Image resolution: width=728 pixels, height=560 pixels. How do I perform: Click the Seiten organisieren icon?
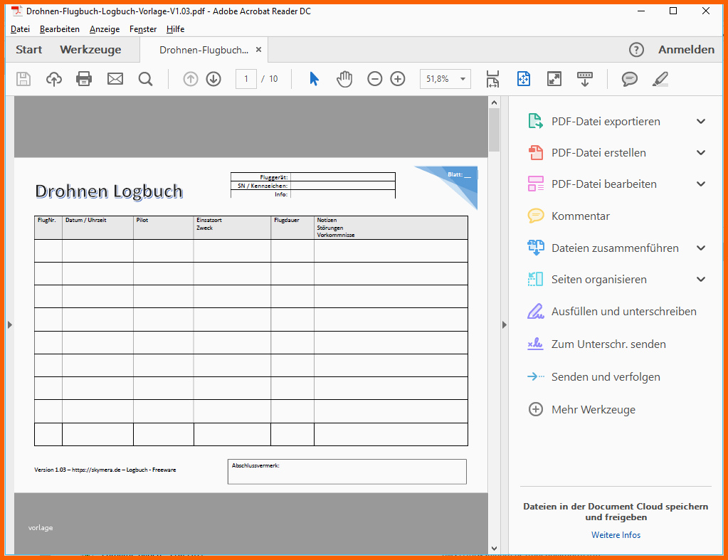(536, 279)
